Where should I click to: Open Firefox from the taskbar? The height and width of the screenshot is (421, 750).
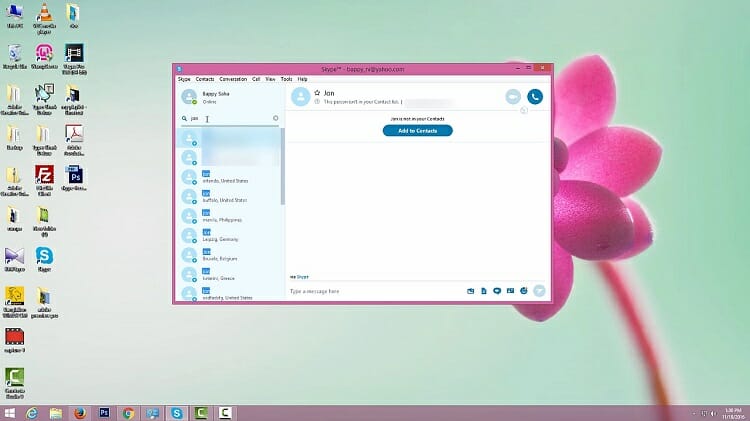tap(80, 413)
